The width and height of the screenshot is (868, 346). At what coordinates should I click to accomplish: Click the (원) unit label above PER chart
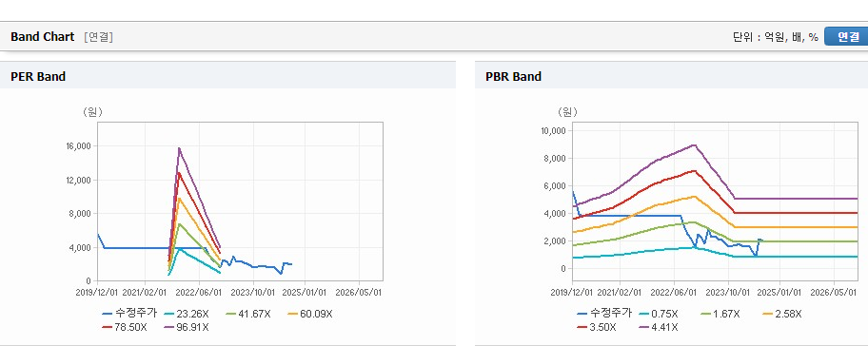tap(92, 112)
